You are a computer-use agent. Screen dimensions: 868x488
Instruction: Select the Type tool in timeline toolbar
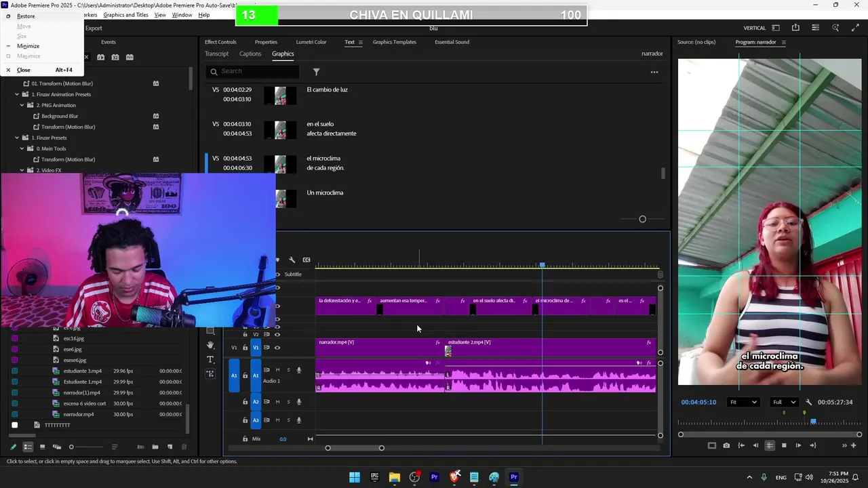(x=210, y=359)
